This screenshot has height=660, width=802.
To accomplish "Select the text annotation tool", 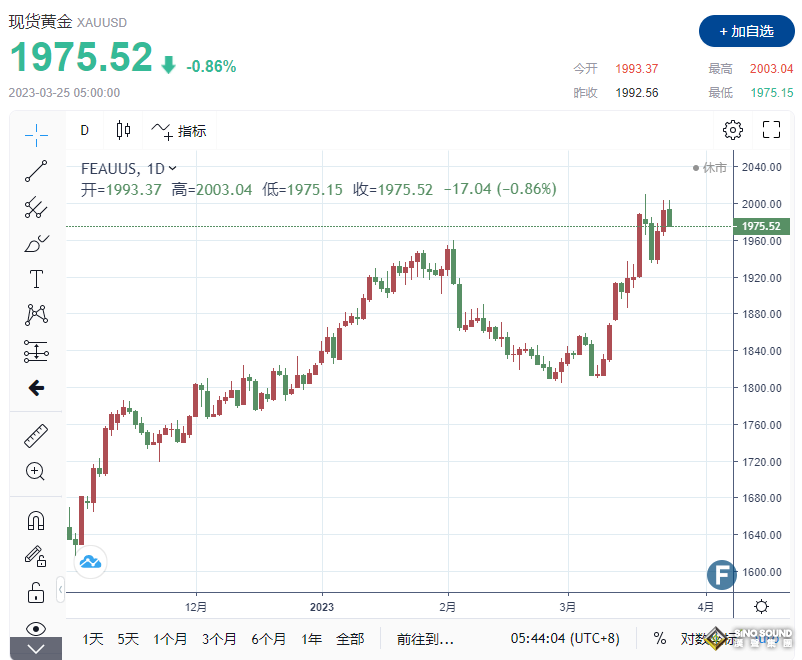I will pyautogui.click(x=36, y=279).
